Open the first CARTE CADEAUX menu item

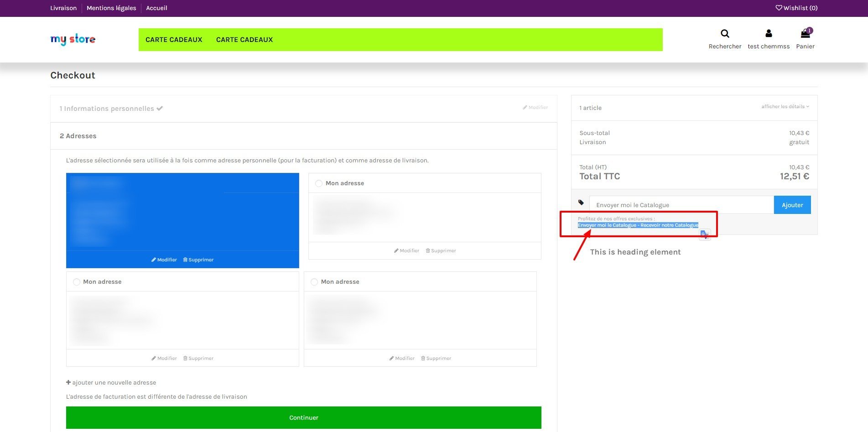174,40
